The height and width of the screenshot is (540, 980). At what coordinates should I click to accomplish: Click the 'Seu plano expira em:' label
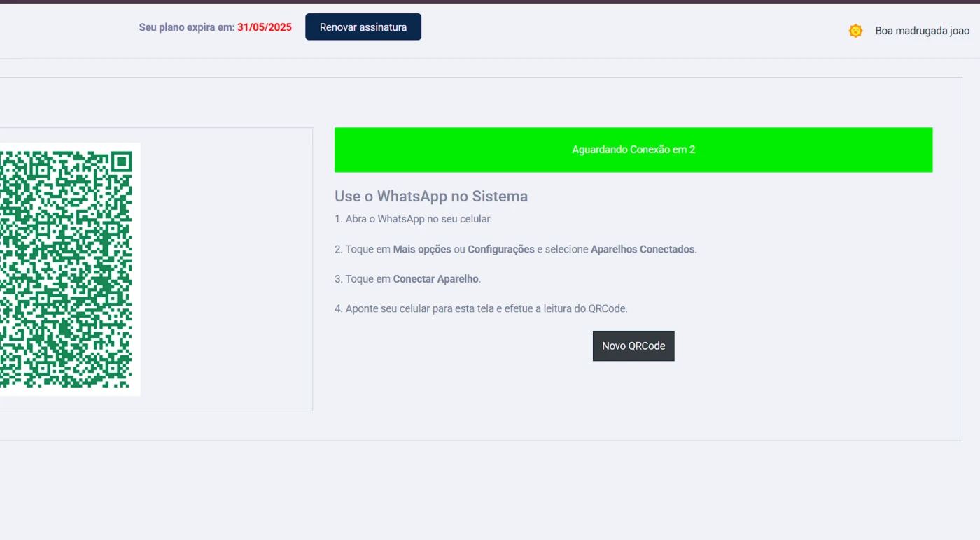(x=187, y=27)
